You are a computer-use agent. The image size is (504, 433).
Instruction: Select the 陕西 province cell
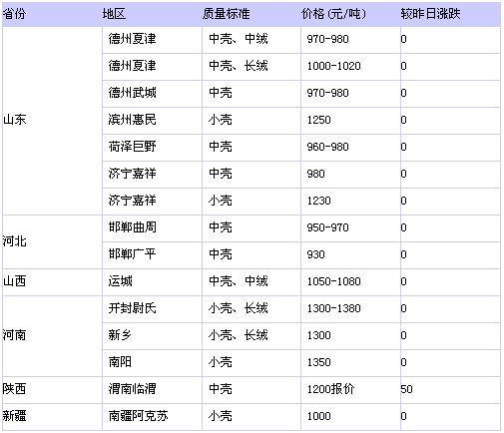52,390
